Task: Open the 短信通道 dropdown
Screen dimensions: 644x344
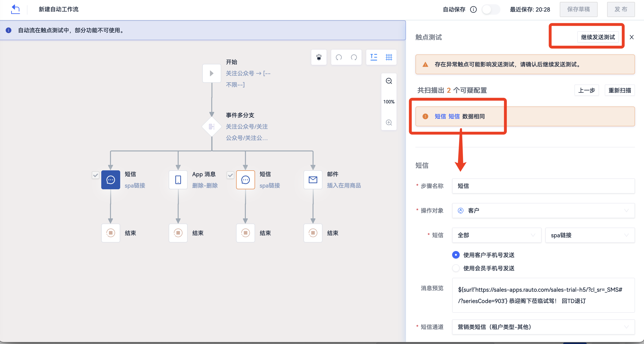Action: click(543, 327)
